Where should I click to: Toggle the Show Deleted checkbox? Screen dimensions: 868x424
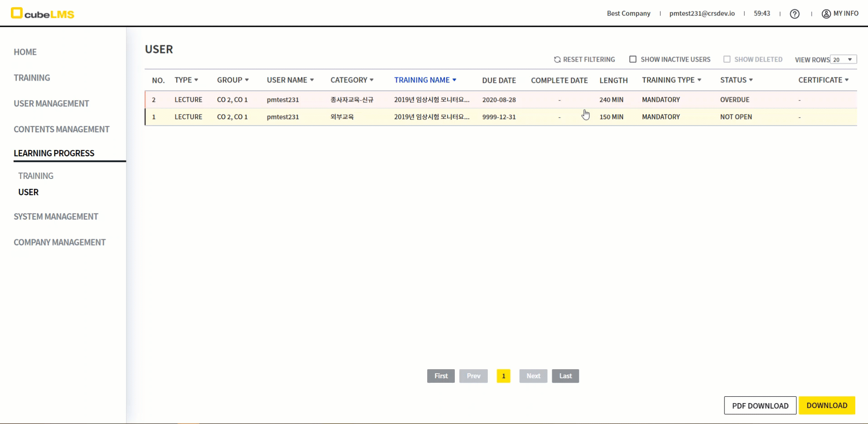(727, 59)
